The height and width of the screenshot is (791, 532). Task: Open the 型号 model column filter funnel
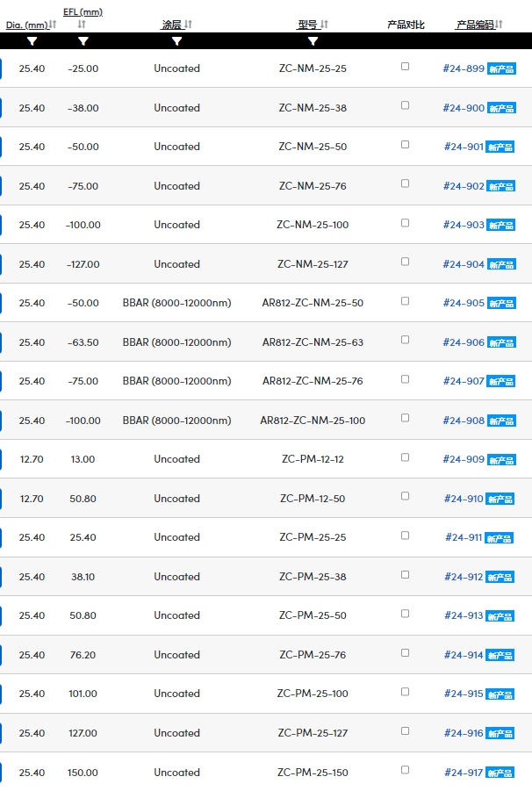313,41
